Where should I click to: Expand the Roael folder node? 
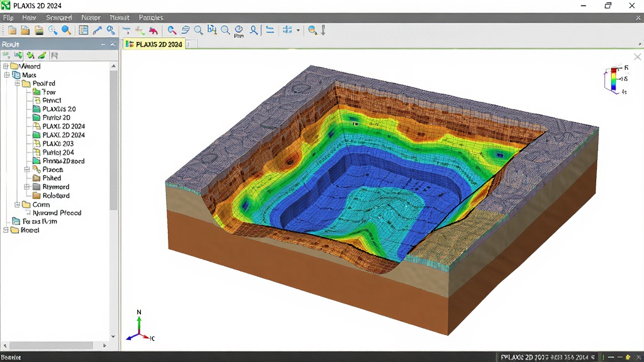pyautogui.click(x=6, y=230)
